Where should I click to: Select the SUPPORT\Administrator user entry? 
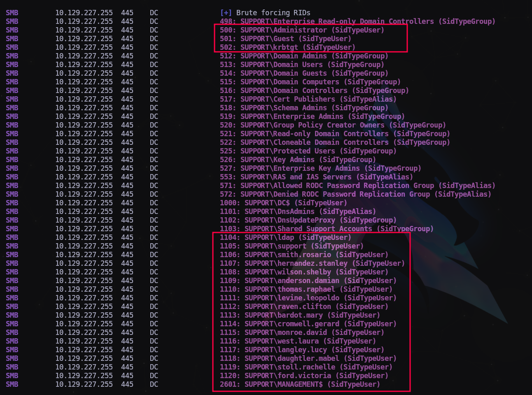tap(301, 30)
